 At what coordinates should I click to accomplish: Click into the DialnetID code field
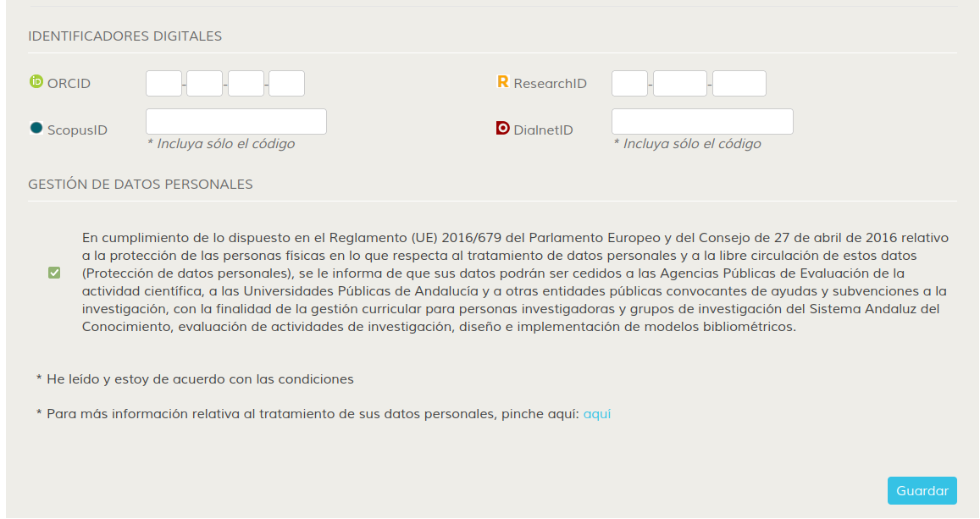pyautogui.click(x=702, y=122)
